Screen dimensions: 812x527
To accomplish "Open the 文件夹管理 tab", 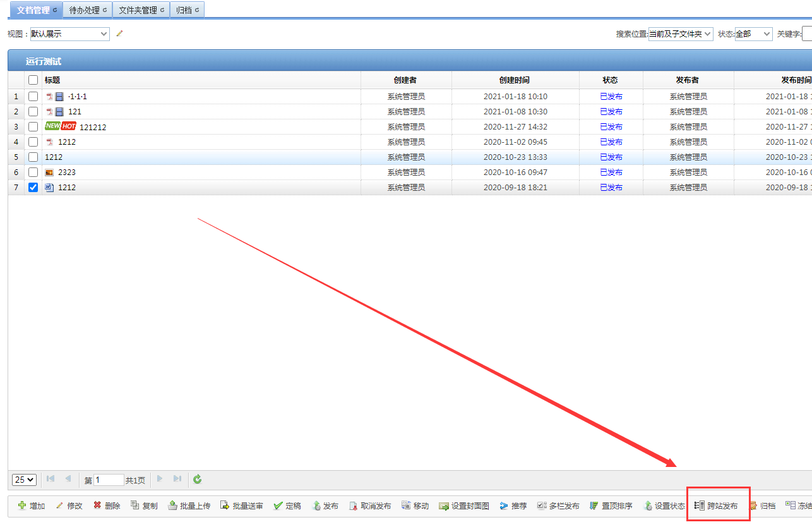I will click(141, 10).
